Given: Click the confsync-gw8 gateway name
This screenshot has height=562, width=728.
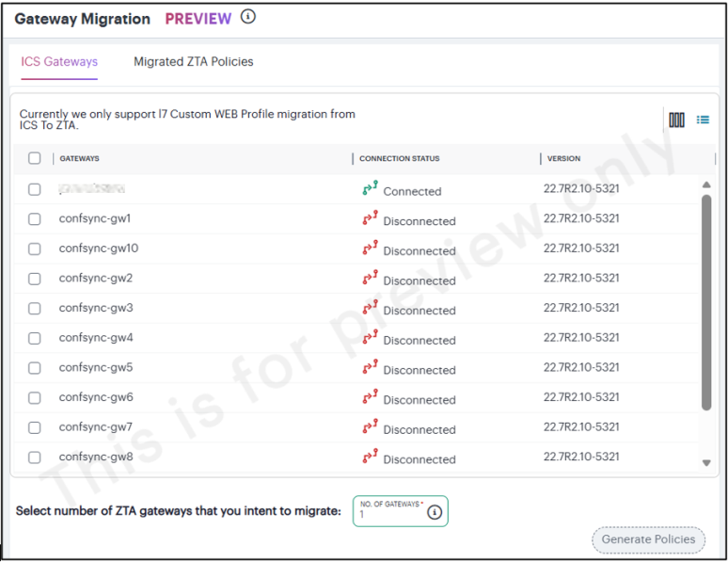Looking at the screenshot, I should pyautogui.click(x=96, y=457).
